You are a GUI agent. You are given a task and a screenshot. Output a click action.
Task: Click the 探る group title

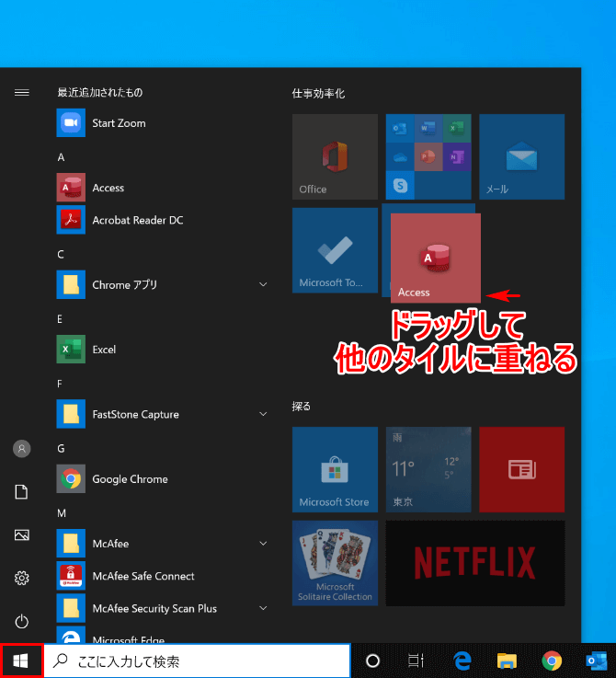[301, 407]
